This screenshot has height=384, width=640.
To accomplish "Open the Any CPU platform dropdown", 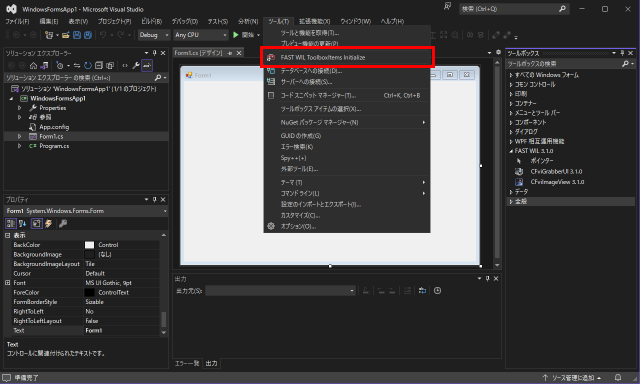I will point(200,35).
